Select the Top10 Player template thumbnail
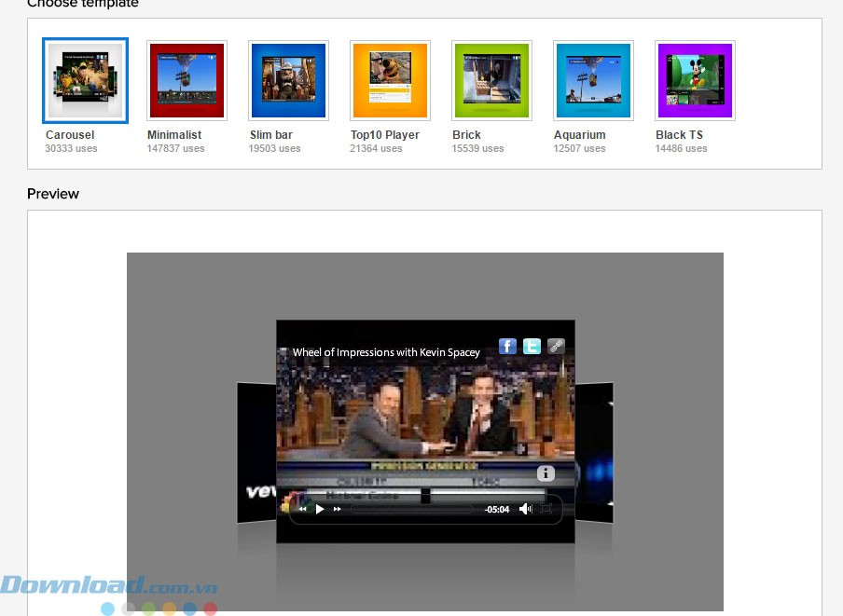Viewport: 843px width, 616px height. tap(390, 81)
